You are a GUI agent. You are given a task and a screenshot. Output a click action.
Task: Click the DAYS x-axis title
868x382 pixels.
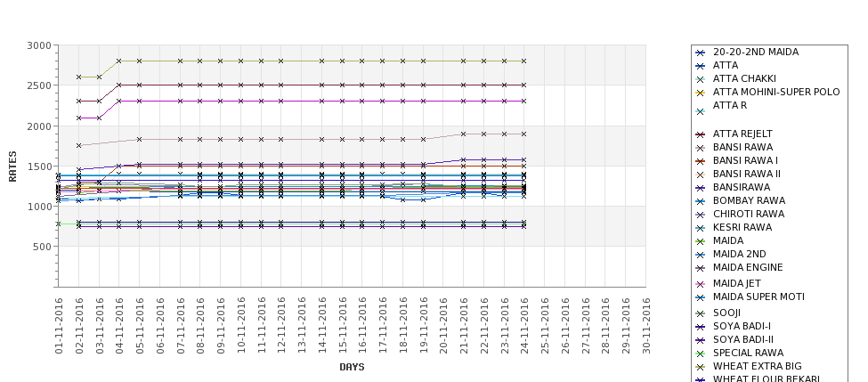tap(352, 367)
